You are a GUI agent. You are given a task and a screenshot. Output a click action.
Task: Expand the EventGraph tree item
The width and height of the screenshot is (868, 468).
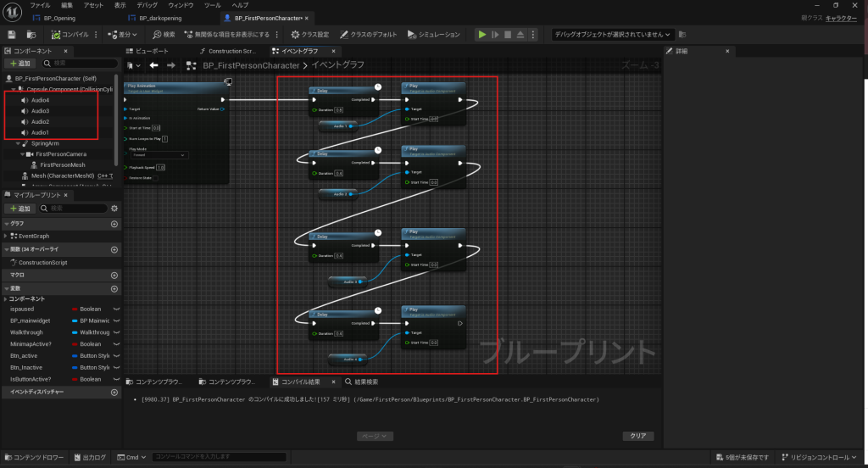tap(6, 236)
